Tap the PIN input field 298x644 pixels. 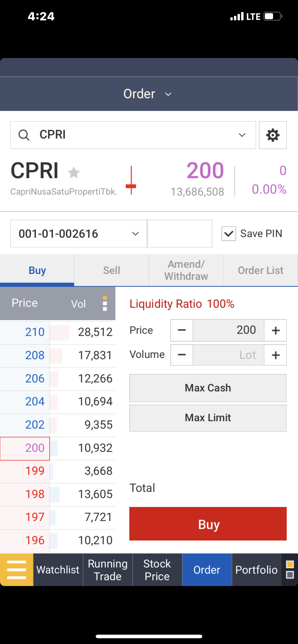point(180,234)
